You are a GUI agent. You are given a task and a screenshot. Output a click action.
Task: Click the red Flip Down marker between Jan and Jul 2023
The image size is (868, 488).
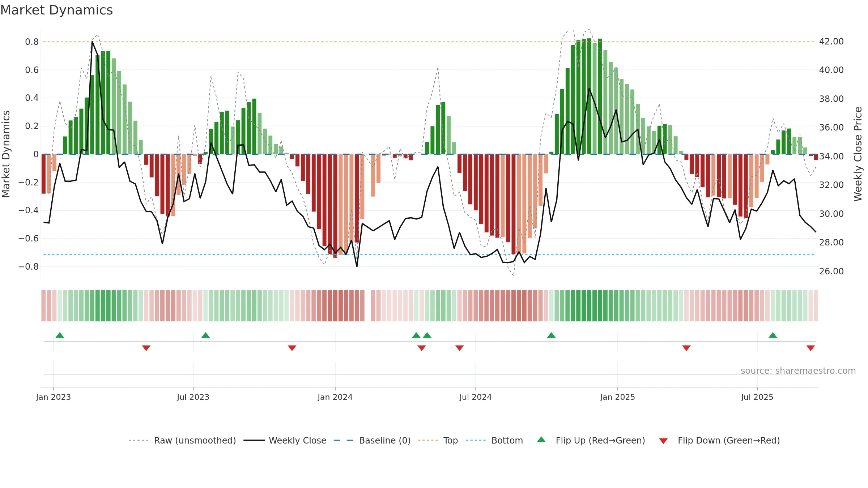pos(146,348)
